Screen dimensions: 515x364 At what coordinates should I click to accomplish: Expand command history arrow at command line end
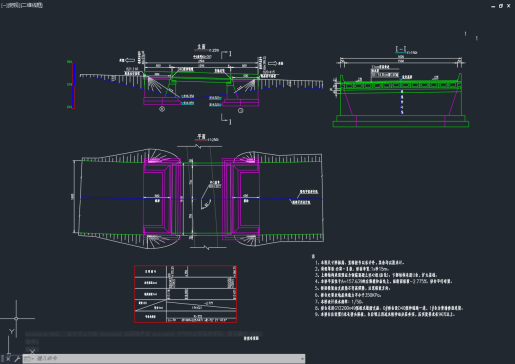point(302,359)
